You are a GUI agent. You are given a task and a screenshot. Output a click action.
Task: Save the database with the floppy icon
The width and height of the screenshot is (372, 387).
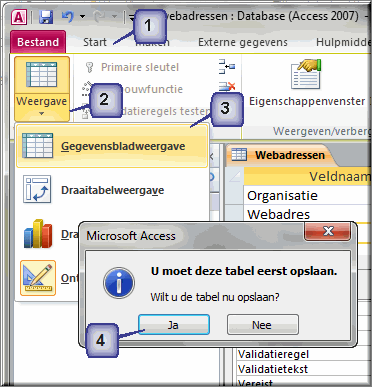click(46, 17)
